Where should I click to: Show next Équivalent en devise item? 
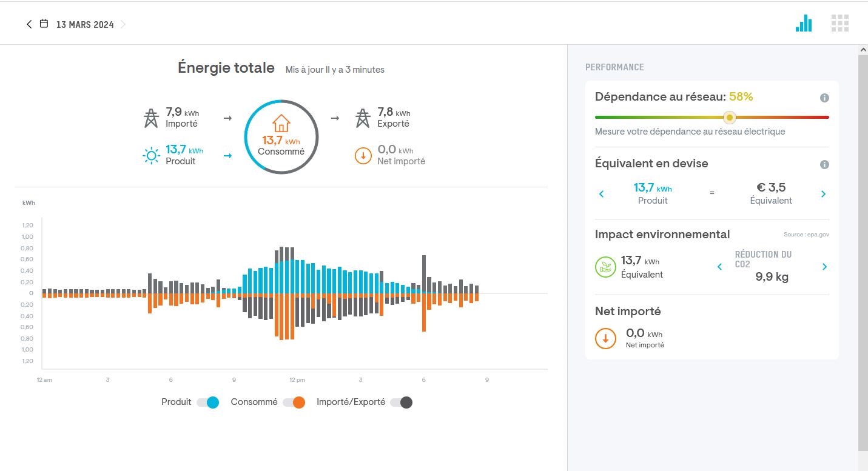tap(824, 194)
